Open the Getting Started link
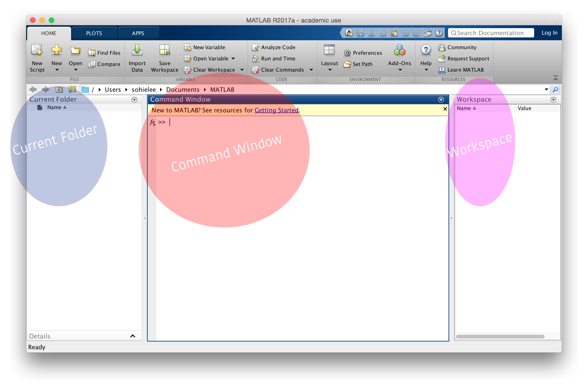The image size is (588, 390). pos(276,110)
